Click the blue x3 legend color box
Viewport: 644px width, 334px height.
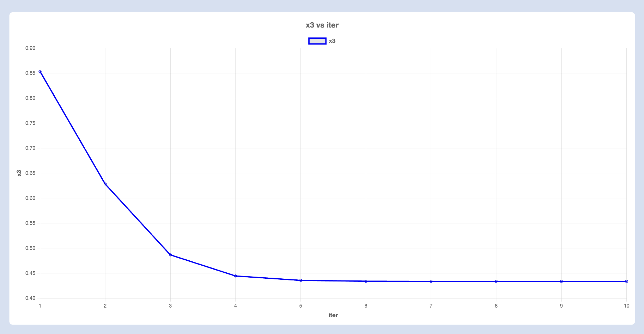317,41
